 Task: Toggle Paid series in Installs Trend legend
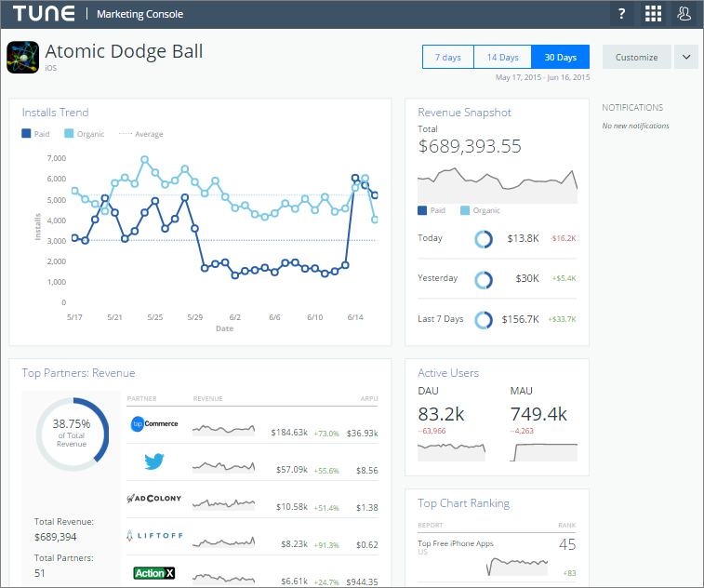click(x=35, y=134)
